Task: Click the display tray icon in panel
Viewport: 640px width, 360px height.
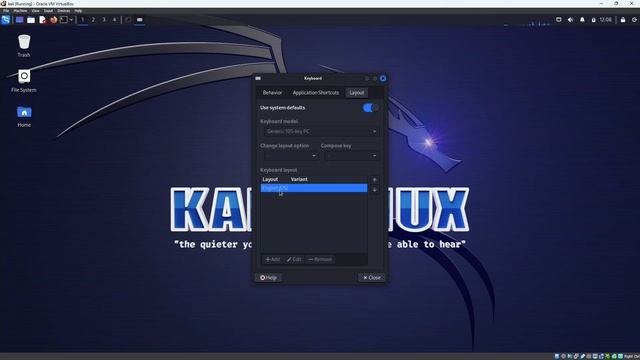Action: [x=559, y=20]
